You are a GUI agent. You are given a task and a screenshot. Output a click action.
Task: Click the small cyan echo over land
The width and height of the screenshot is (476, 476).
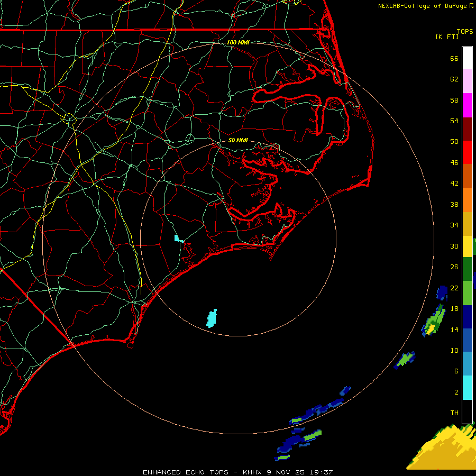(179, 239)
